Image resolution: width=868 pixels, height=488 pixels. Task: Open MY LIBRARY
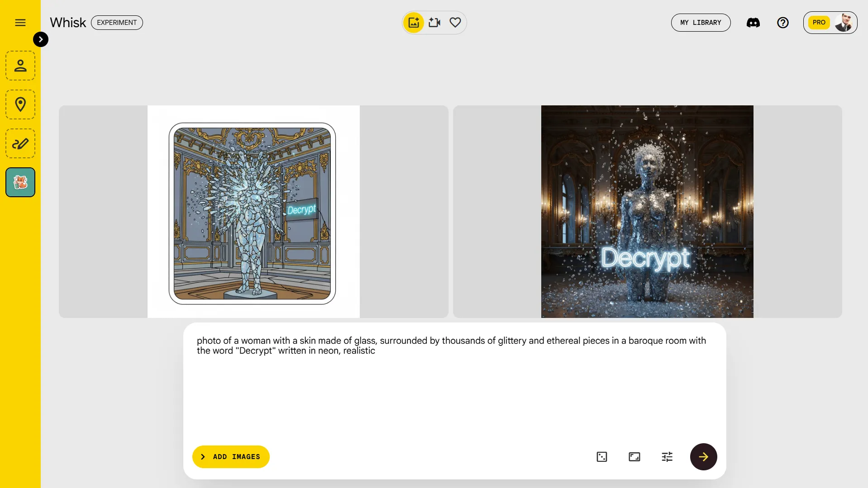[x=701, y=23]
